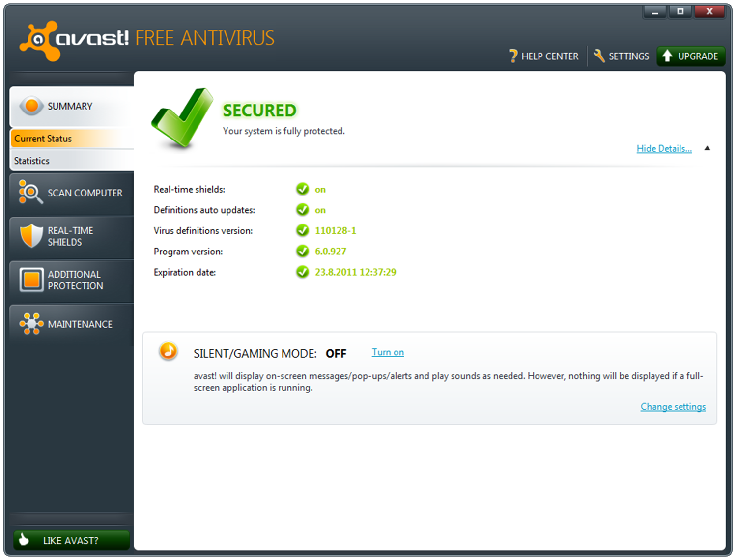Click the Silent/Gaming Mode OFF label
Screen dimensions: 737x560
270,353
